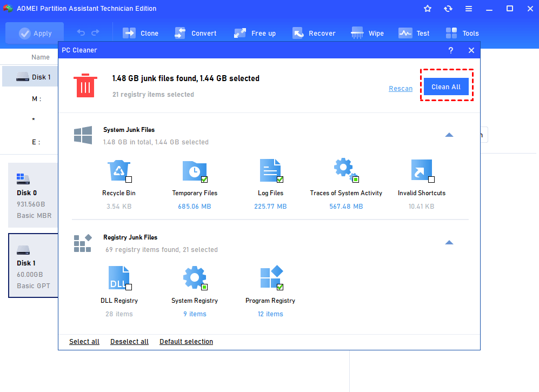Select the * unallocated partition row
Image resolution: width=539 pixels, height=392 pixels.
click(x=34, y=119)
